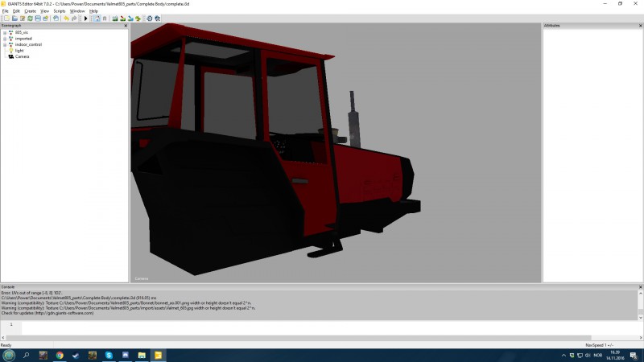This screenshot has height=362, width=644.
Task: Click the Reload green arrows icon
Action: 30,19
